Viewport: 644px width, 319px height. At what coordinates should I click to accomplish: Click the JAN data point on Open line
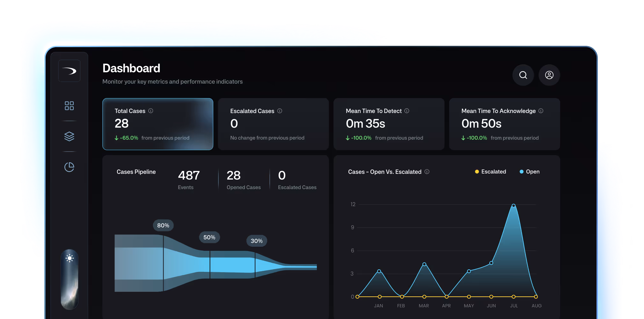point(379,271)
